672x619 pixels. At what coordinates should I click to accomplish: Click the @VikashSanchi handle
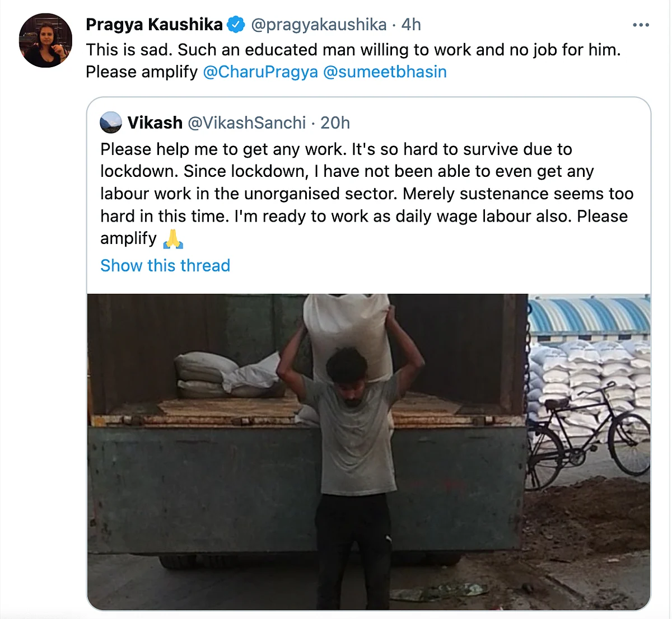tap(247, 123)
